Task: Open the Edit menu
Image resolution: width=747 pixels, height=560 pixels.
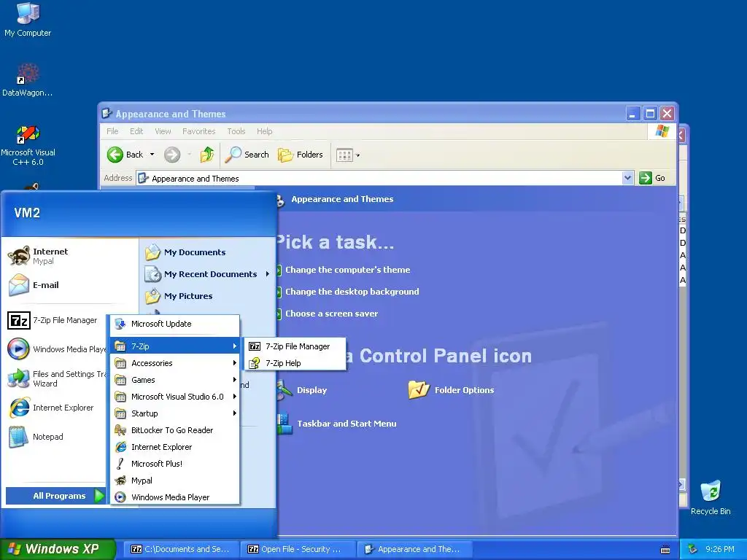Action: click(x=136, y=131)
